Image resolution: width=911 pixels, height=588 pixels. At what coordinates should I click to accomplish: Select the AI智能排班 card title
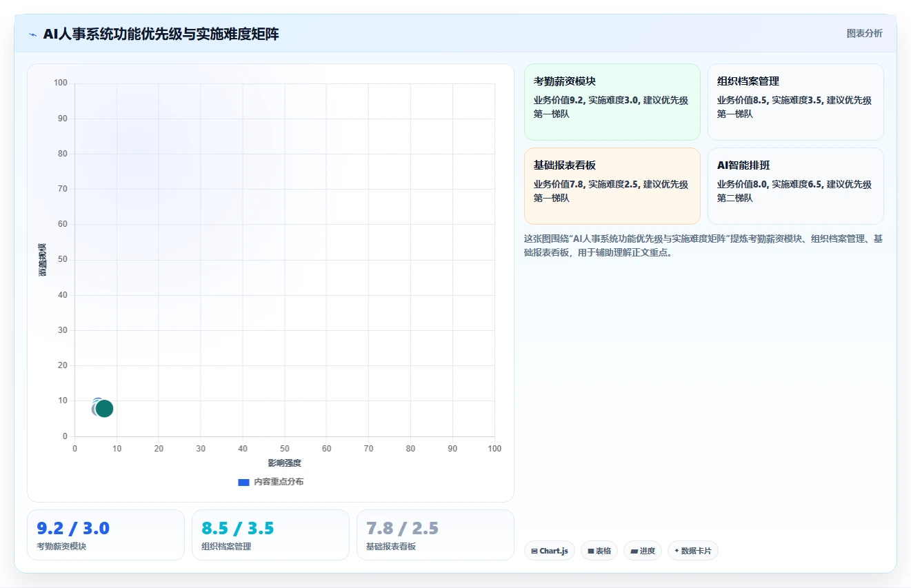click(x=743, y=165)
